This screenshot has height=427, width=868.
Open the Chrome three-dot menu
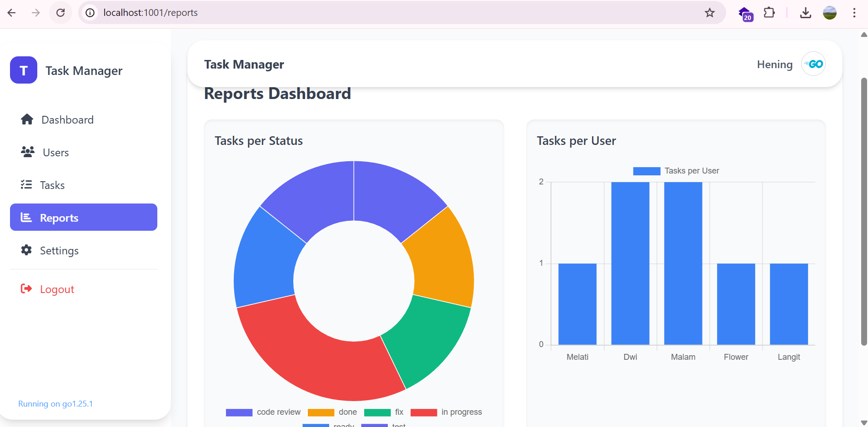pos(854,13)
